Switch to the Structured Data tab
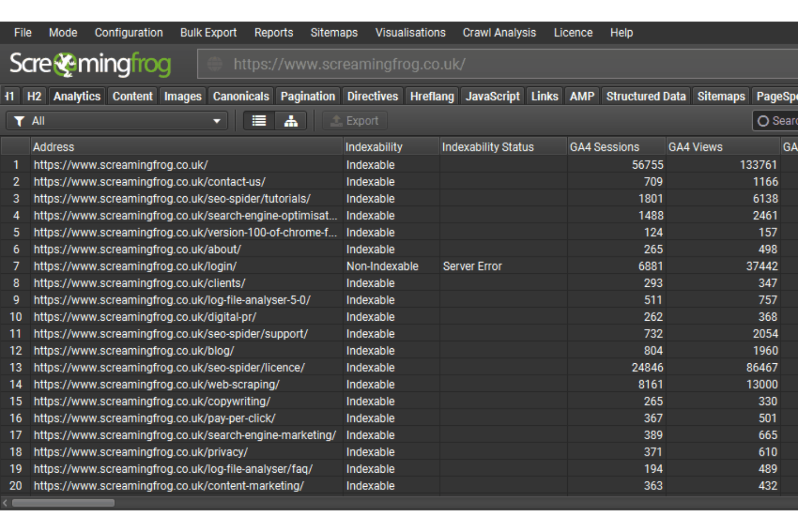The image size is (798, 532). point(646,96)
